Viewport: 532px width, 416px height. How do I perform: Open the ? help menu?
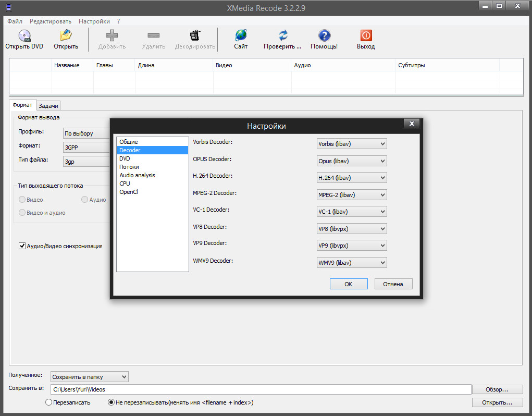(x=118, y=21)
